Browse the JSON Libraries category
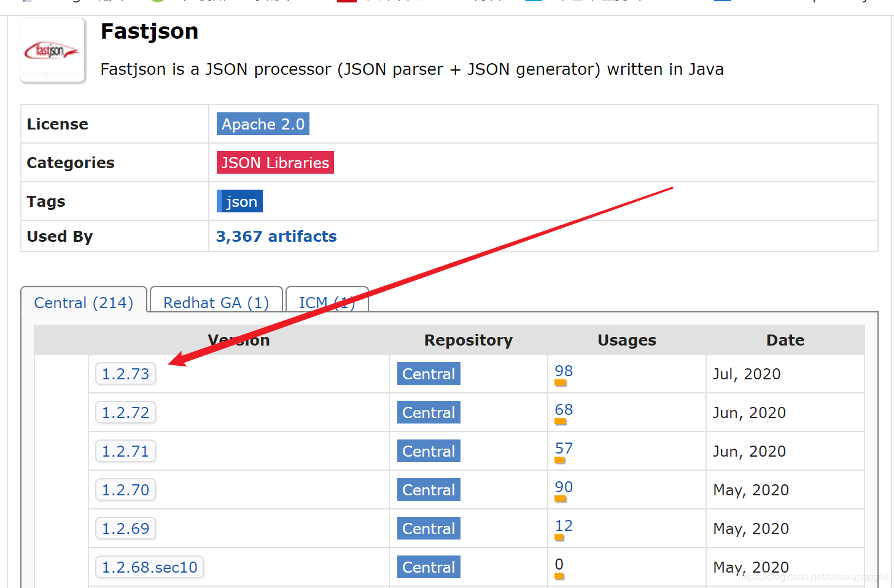Viewport: 894px width, 588px height. coord(274,162)
